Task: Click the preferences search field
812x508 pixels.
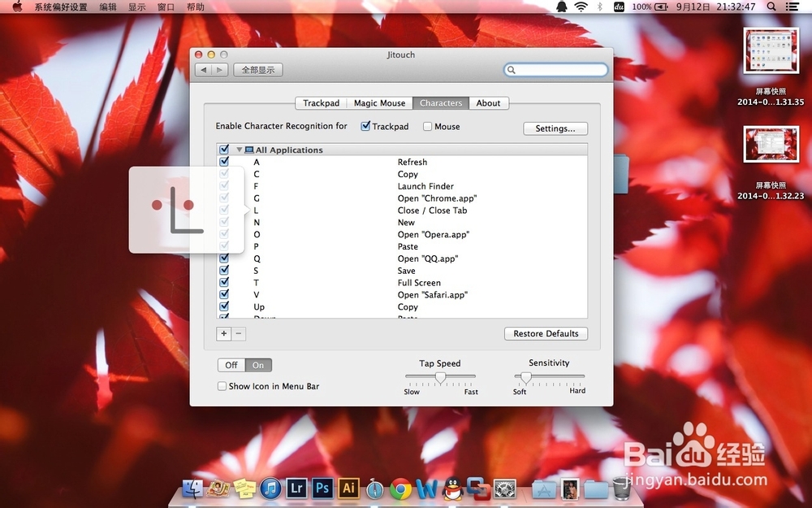Action: point(555,69)
